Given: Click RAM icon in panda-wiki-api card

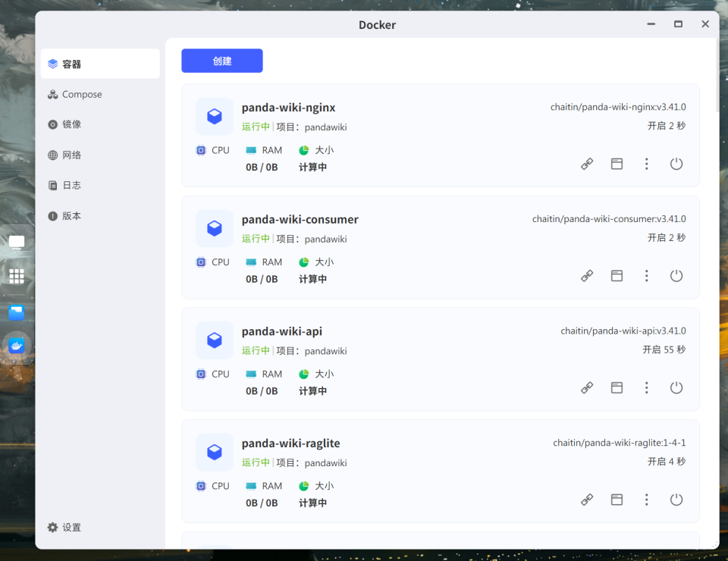Looking at the screenshot, I should click(x=251, y=374).
